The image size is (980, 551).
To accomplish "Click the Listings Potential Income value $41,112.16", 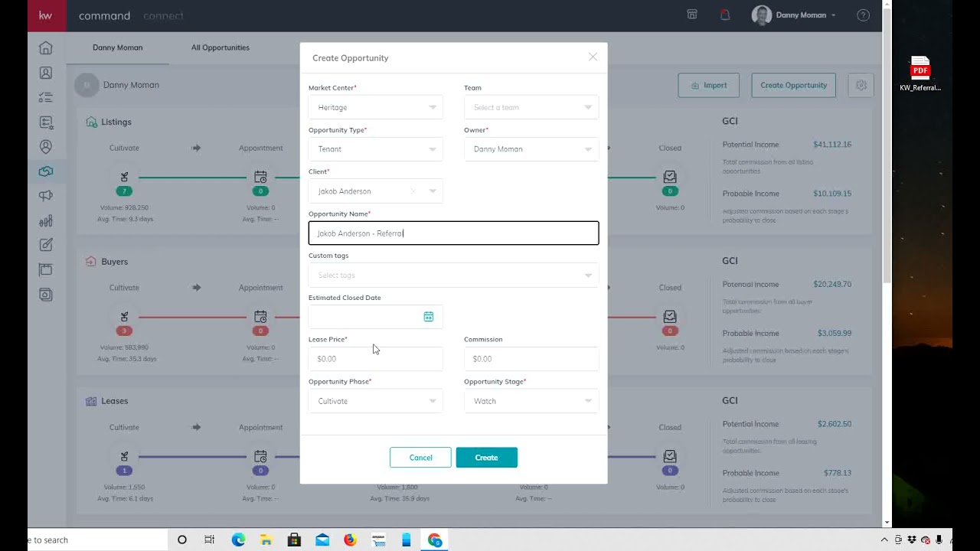I will 832,145.
